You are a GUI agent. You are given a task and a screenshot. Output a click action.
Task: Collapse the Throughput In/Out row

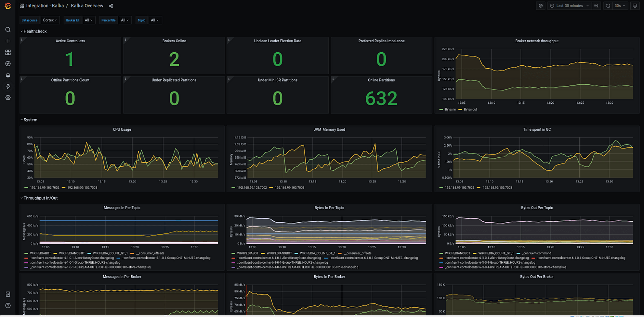[40, 198]
